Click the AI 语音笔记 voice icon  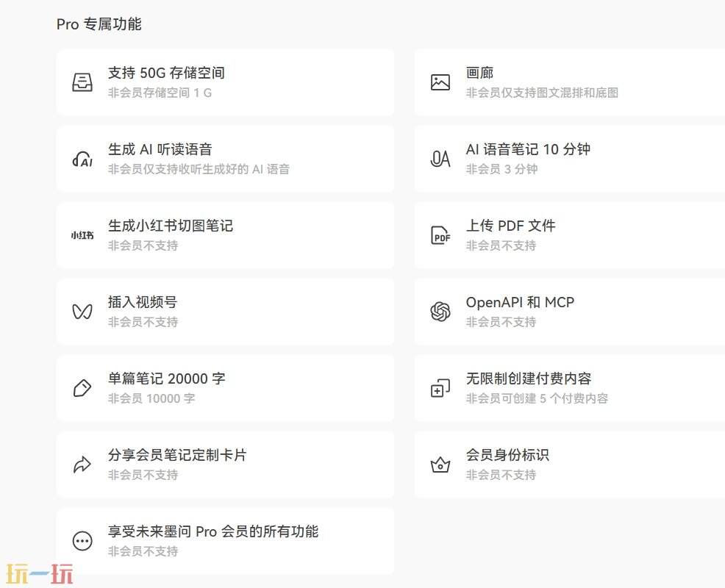click(440, 158)
